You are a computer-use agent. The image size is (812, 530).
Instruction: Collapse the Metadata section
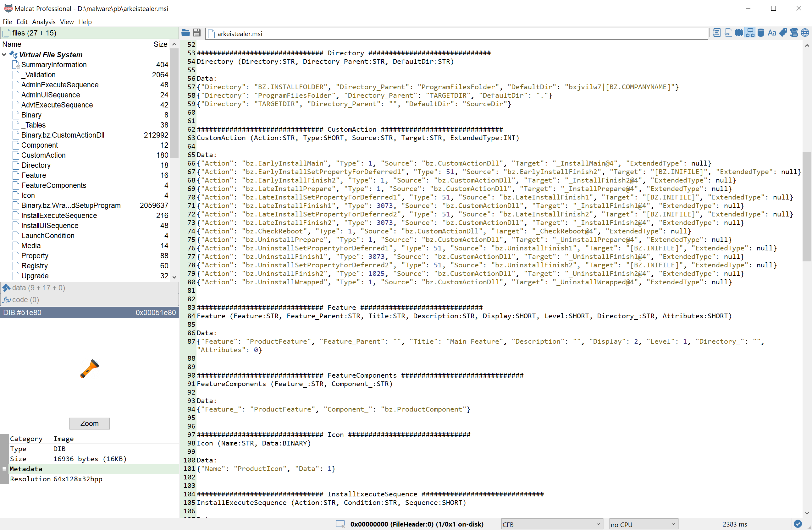(x=4, y=469)
